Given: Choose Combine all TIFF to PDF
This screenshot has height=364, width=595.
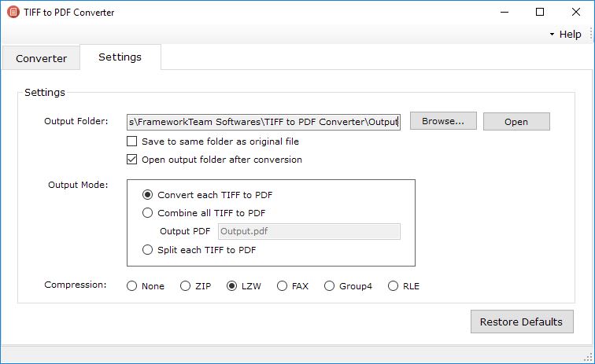Looking at the screenshot, I should point(147,212).
